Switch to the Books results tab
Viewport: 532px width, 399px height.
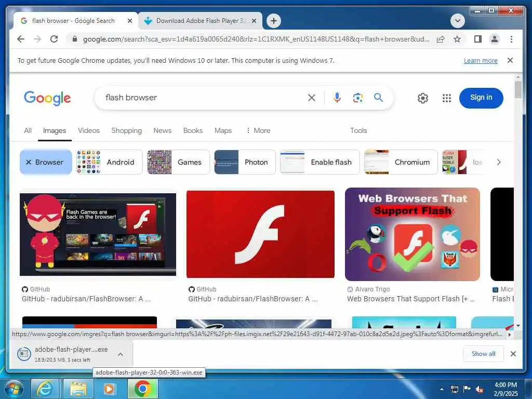point(193,130)
